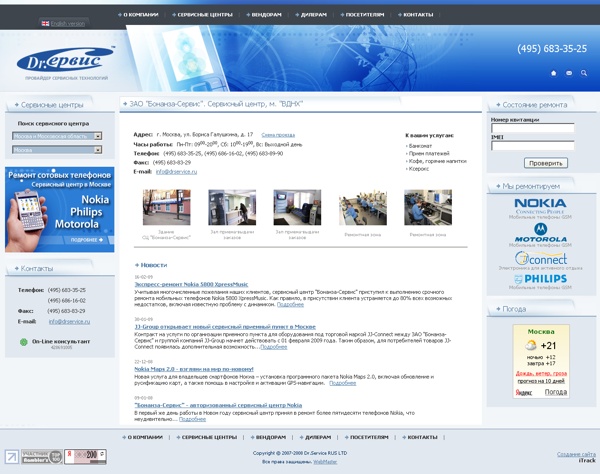This screenshot has width=600, height=474.
Task: Click the Подробнее button on the phone repair banner
Action: 86,240
